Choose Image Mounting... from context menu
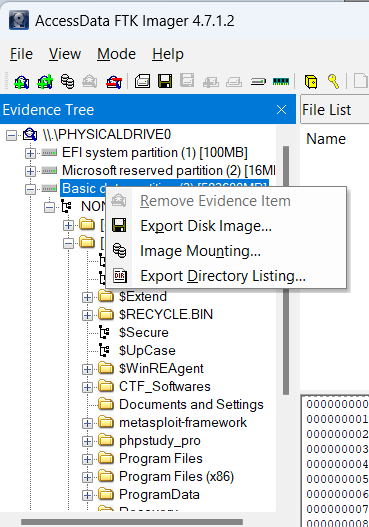The height and width of the screenshot is (527, 369). click(226, 251)
